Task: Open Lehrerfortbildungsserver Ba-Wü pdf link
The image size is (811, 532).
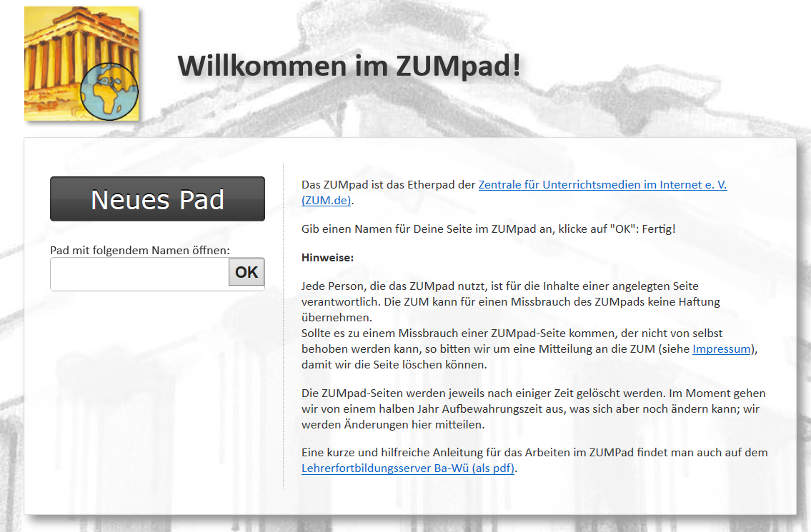Action: click(x=408, y=468)
